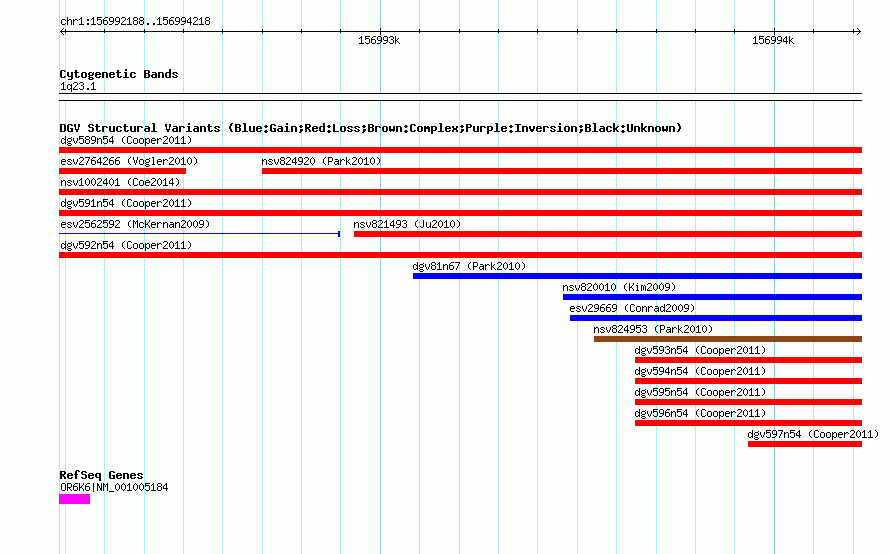Open esv2562592 (McKernan2009) label
The width and height of the screenshot is (890, 554).
click(x=135, y=224)
